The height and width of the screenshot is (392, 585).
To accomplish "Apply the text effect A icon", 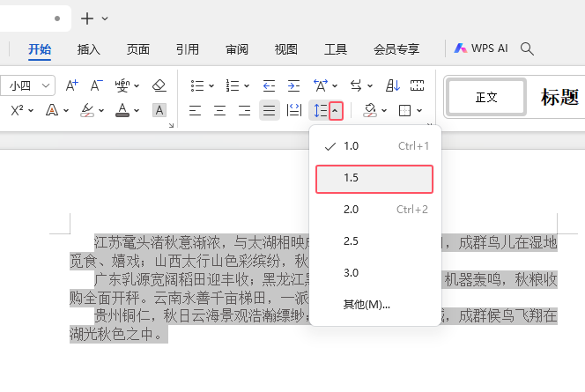I will click(52, 110).
